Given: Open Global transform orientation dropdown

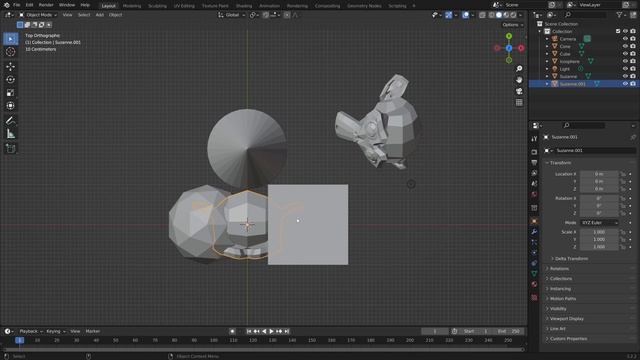Looking at the screenshot, I should pos(231,15).
